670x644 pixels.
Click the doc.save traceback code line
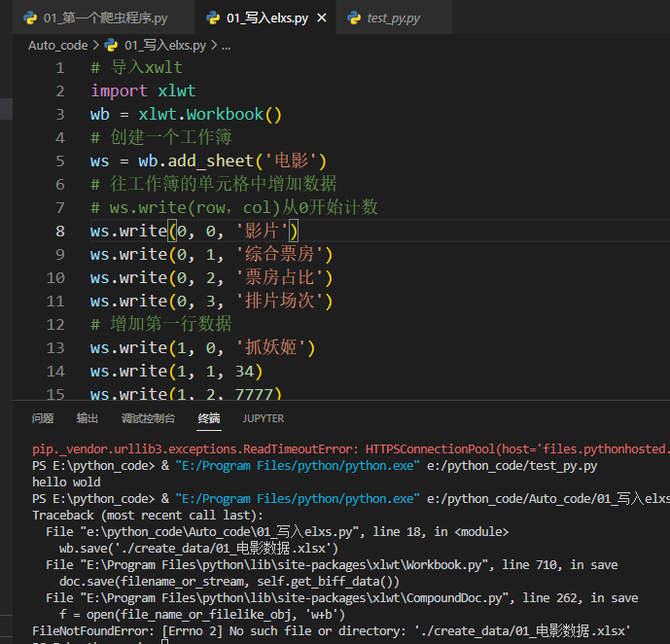(x=229, y=581)
